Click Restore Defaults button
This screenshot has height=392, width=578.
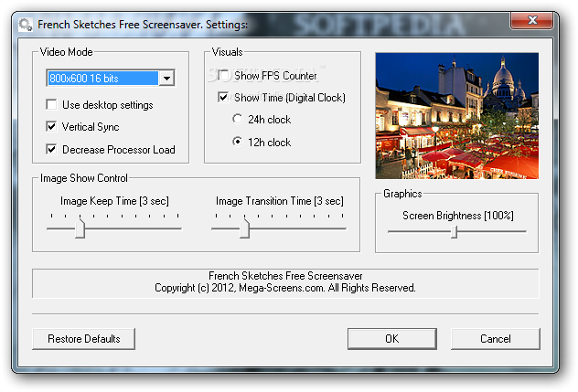tap(83, 339)
